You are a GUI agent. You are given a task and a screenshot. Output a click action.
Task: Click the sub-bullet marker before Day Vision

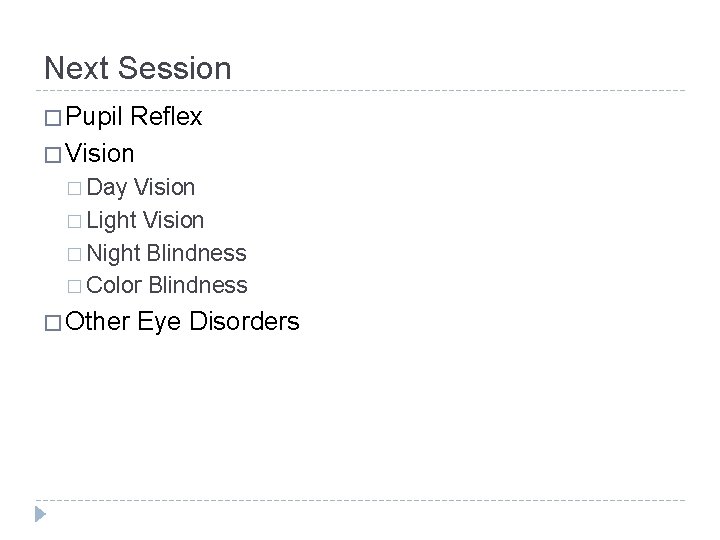[x=76, y=188]
